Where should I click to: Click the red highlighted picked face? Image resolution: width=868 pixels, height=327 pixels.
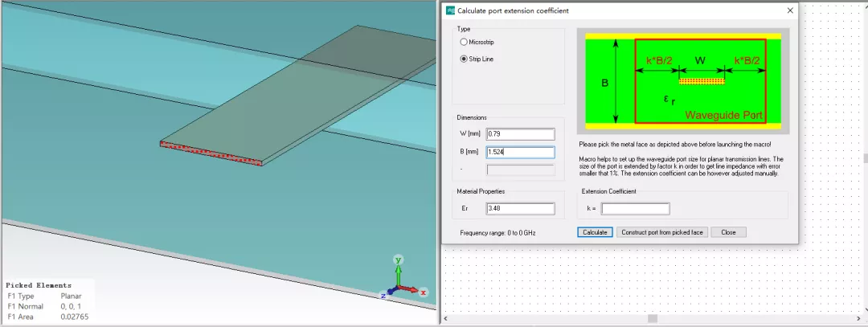point(211,153)
